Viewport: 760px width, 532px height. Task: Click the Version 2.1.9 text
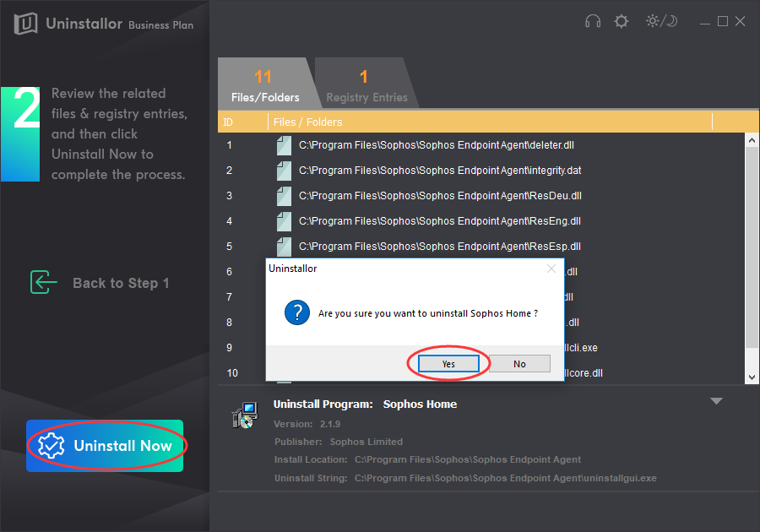click(x=307, y=424)
